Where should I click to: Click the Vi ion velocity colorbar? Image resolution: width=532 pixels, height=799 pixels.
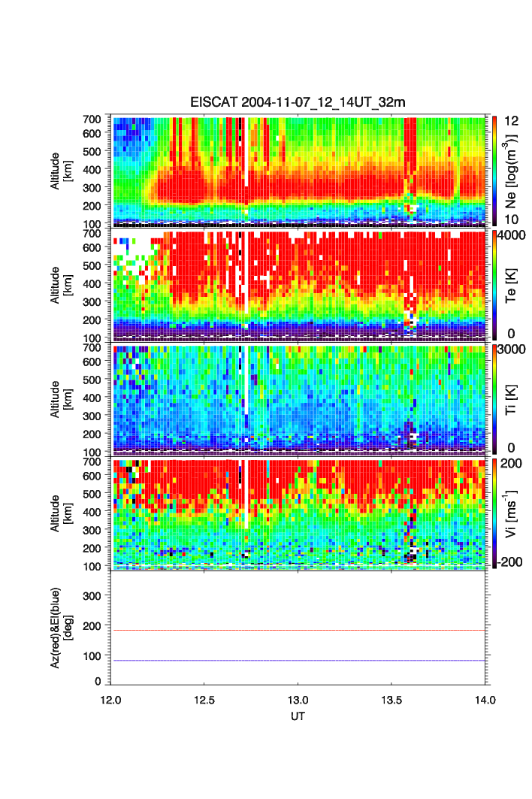click(x=496, y=513)
